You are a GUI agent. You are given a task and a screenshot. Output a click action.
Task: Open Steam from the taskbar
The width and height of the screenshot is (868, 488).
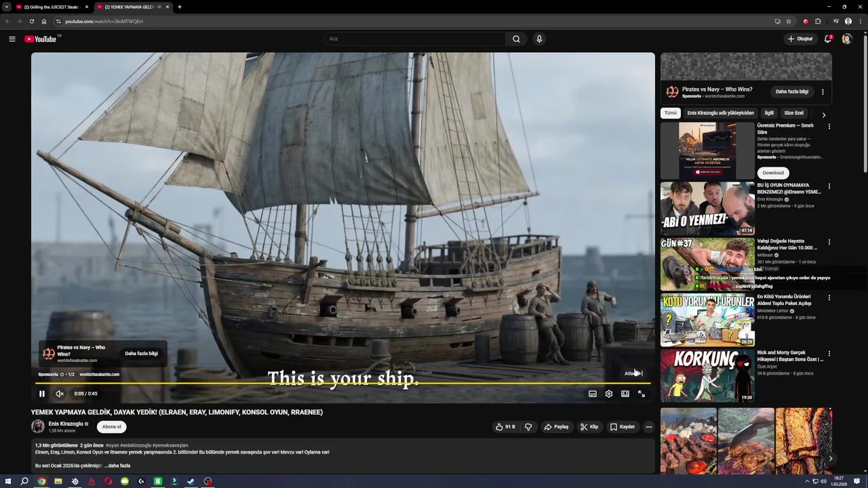click(191, 481)
